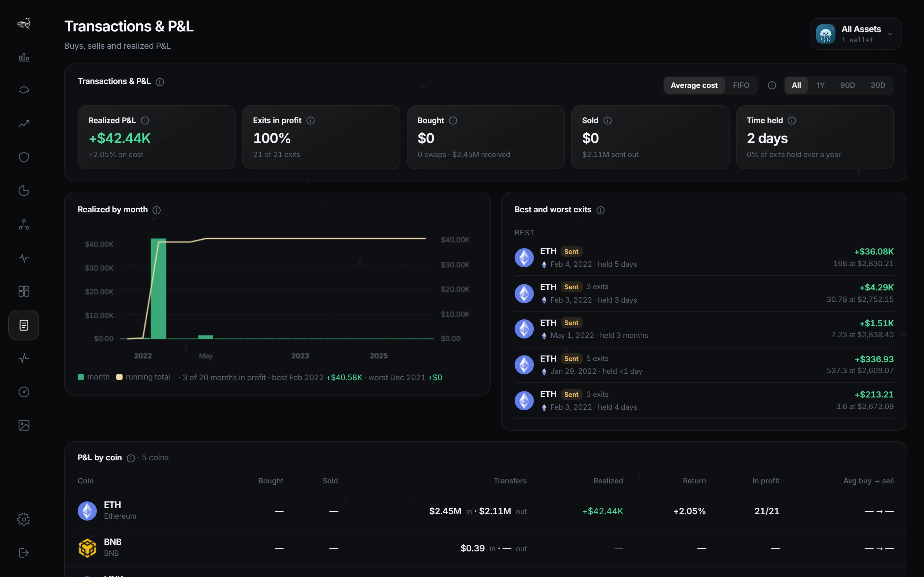Click the settings gear in sidebar
This screenshot has height=577, width=924.
coord(24,519)
